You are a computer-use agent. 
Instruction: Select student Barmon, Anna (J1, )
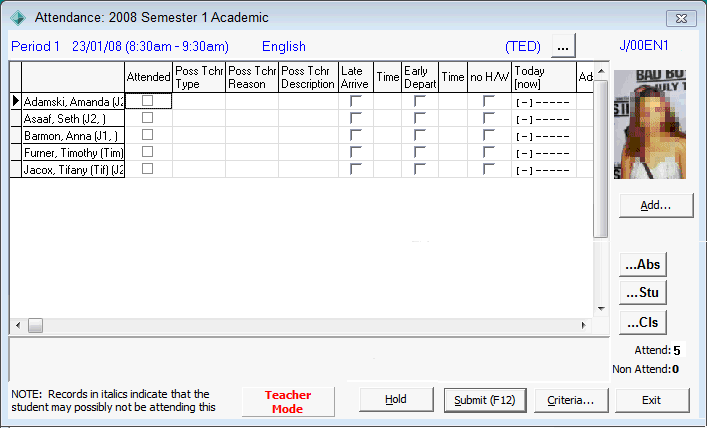coord(73,136)
